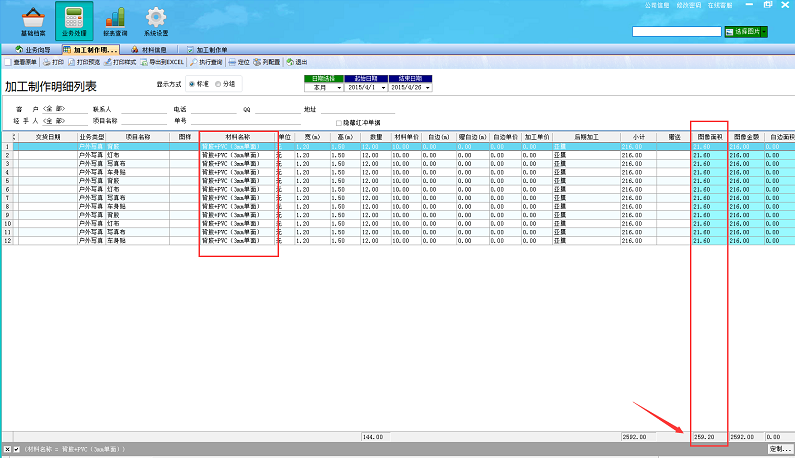Click the 修改密码 link
This screenshot has width=795, height=458.
click(688, 5)
